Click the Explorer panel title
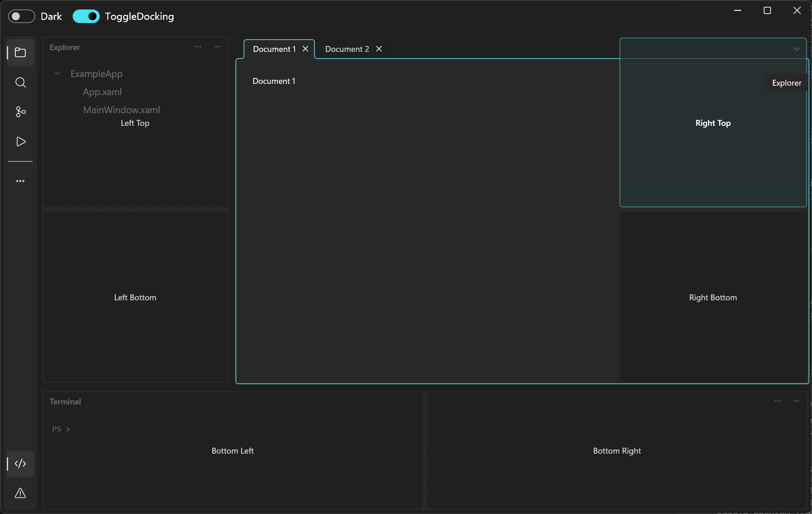Screen dimensions: 812x514 pos(65,47)
